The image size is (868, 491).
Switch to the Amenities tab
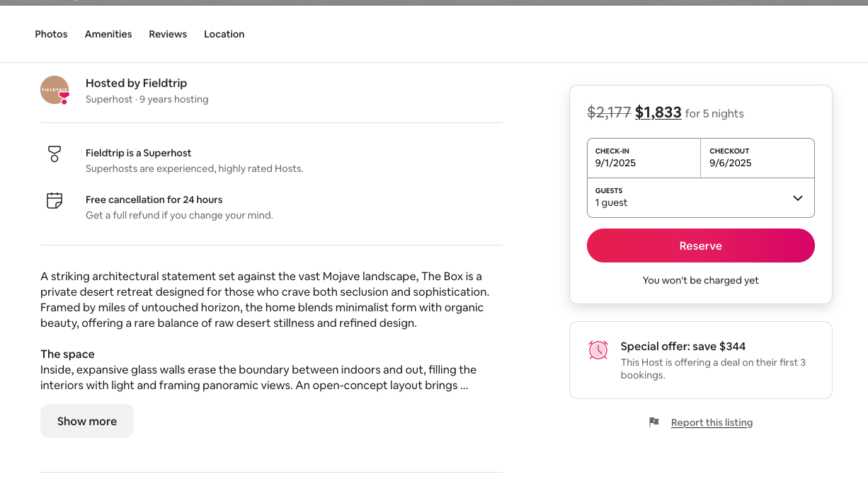tap(108, 34)
